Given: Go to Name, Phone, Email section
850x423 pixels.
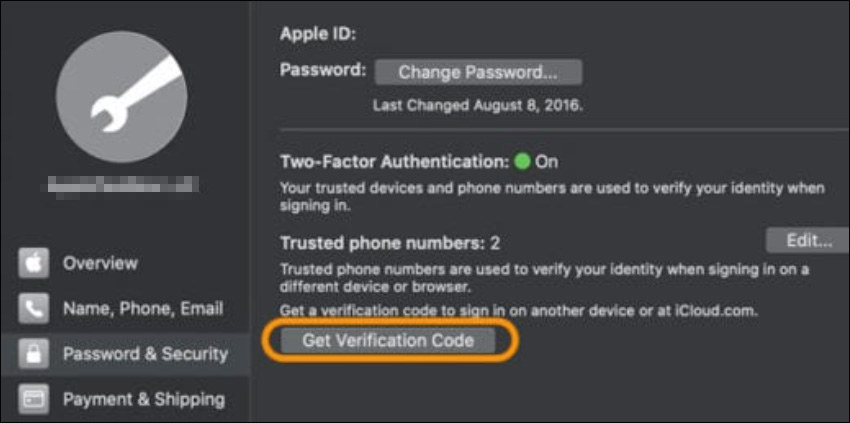Looking at the screenshot, I should click(143, 309).
